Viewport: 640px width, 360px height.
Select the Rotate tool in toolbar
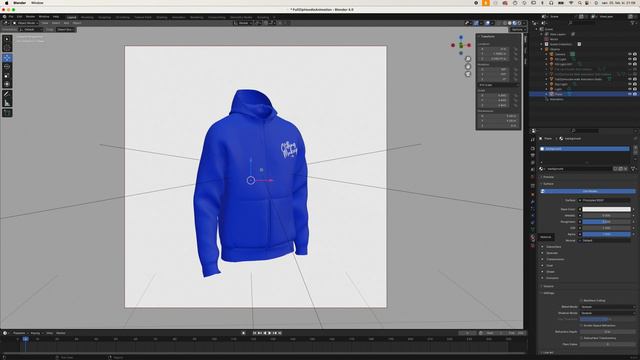[7, 67]
